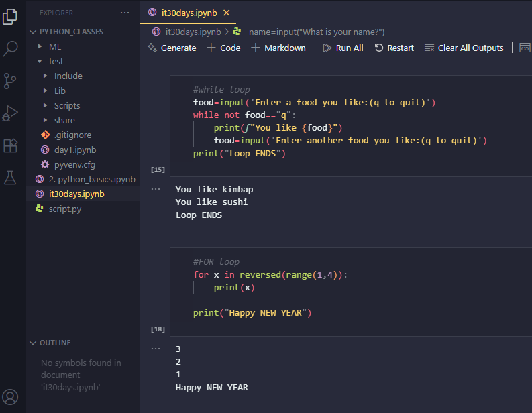
Task: Add a new Markdown cell
Action: coord(278,48)
